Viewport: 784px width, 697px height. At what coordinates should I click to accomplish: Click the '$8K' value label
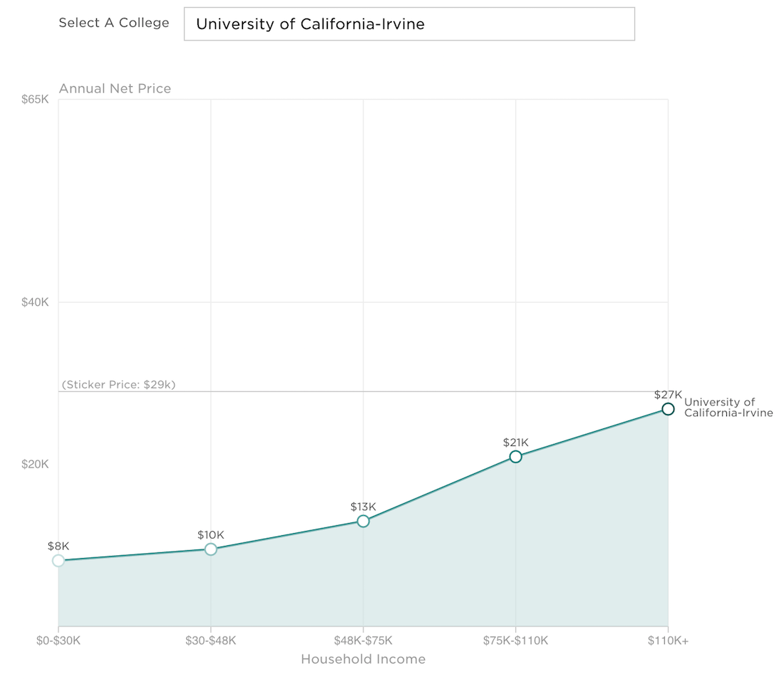pyautogui.click(x=58, y=546)
